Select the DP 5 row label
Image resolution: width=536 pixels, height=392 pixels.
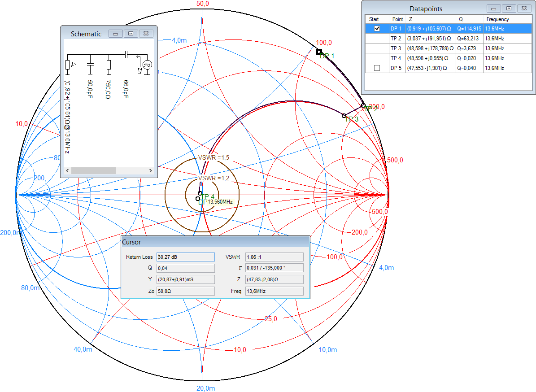[396, 68]
